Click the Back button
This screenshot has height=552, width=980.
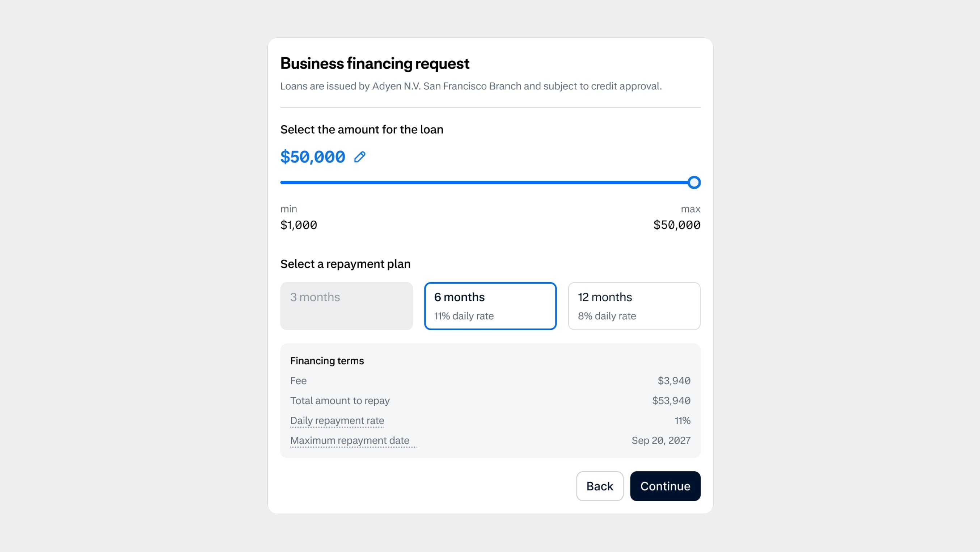pyautogui.click(x=600, y=486)
